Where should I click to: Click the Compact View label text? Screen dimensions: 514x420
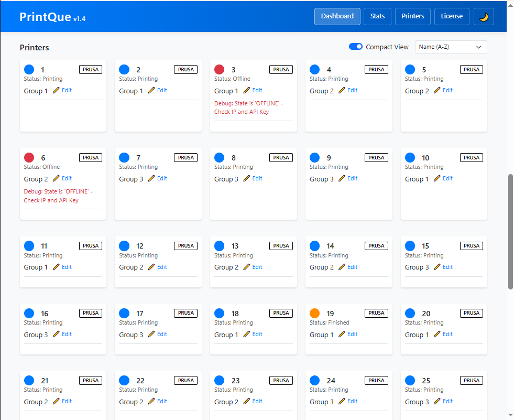[387, 47]
